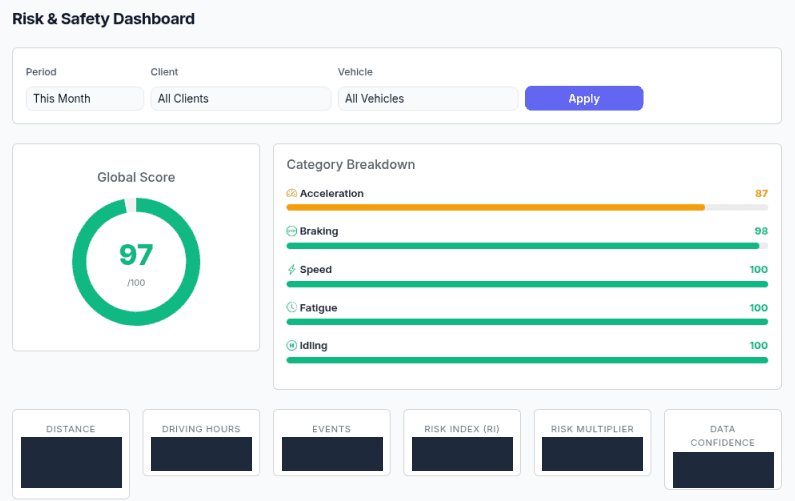Image resolution: width=795 pixels, height=501 pixels.
Task: Open the Client dropdown showing All Clients
Action: 241,98
